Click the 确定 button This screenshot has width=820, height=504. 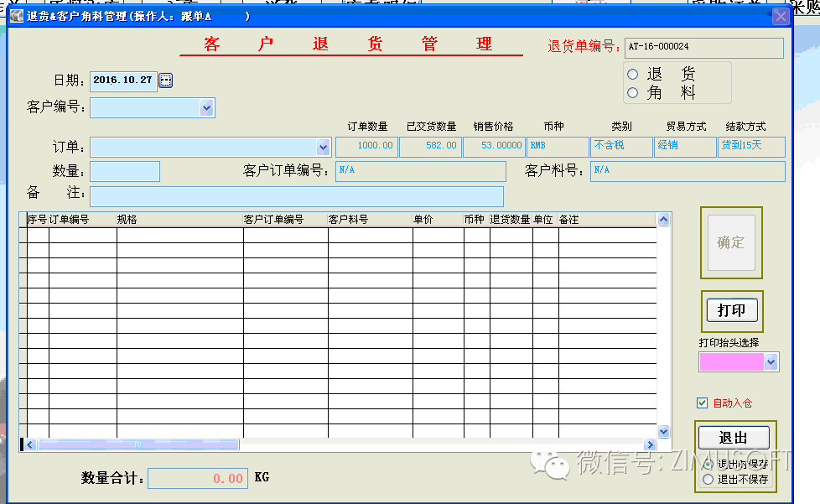pyautogui.click(x=731, y=242)
